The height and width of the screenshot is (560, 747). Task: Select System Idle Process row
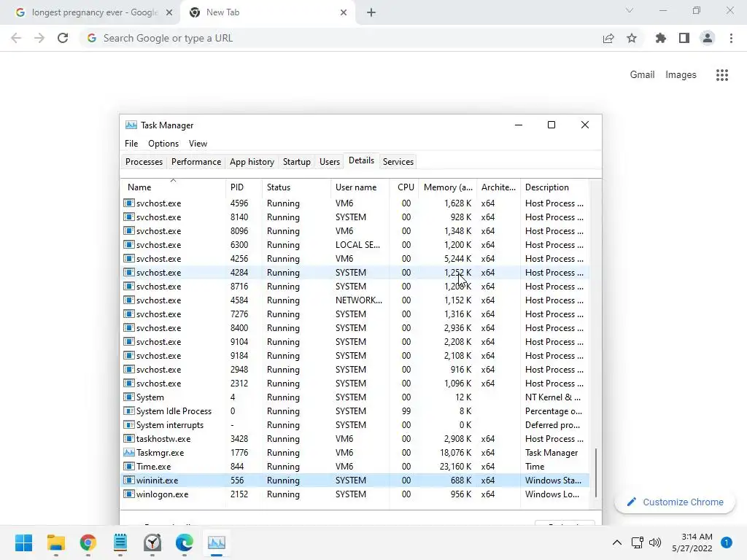(355, 411)
